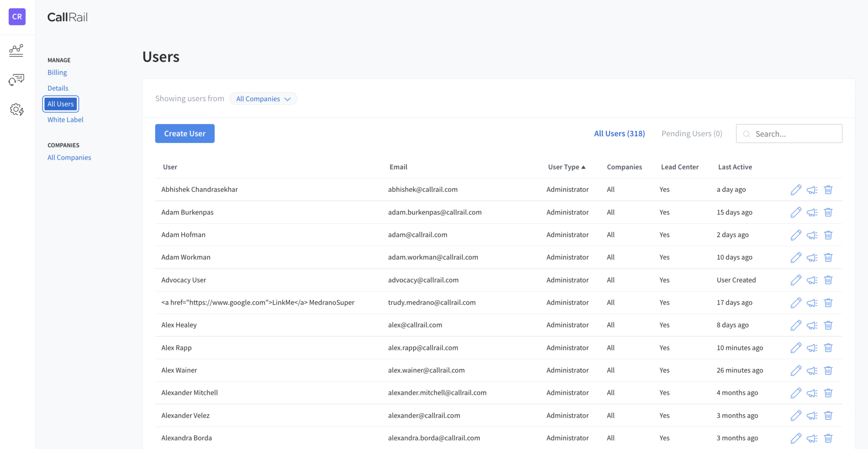Image resolution: width=868 pixels, height=449 pixels.
Task: Click the Create User button
Action: click(x=184, y=133)
